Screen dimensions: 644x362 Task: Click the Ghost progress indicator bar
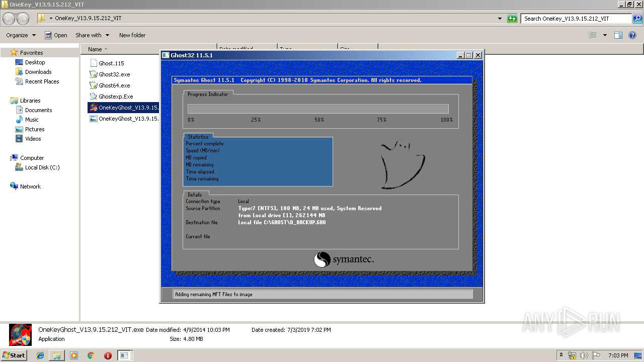pyautogui.click(x=318, y=109)
